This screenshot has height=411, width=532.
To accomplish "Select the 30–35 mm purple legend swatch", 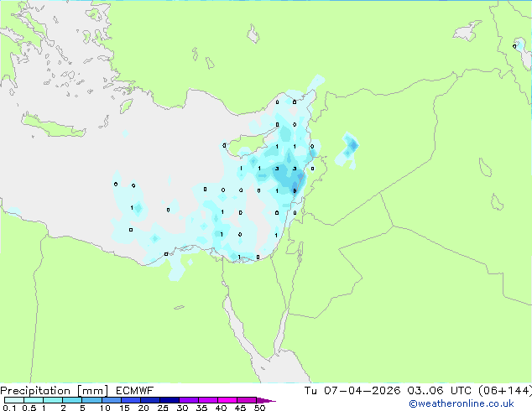I will coord(188,400).
